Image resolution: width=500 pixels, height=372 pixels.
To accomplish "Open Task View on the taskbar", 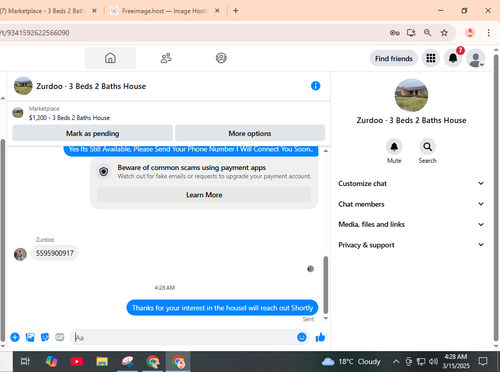I will click(x=25, y=361).
